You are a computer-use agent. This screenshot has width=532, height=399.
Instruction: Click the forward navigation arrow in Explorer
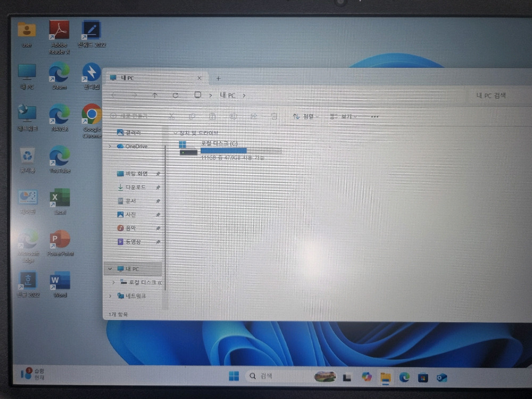click(135, 95)
